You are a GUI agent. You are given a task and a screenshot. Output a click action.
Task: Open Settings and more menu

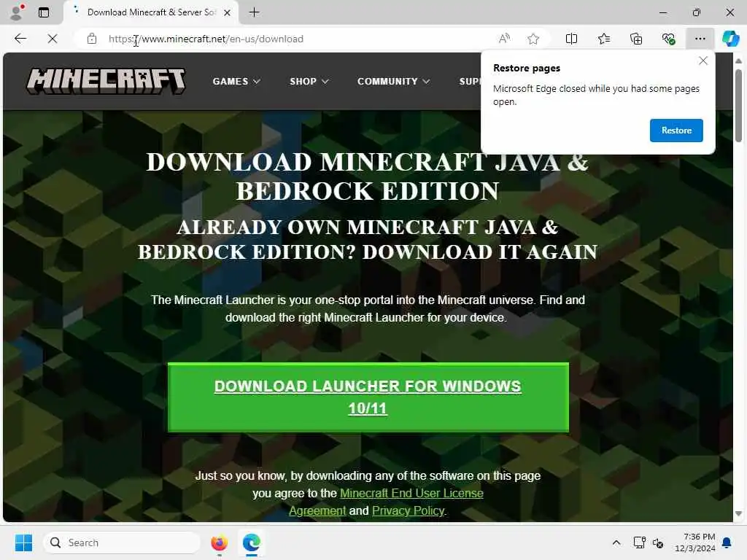pyautogui.click(x=700, y=39)
